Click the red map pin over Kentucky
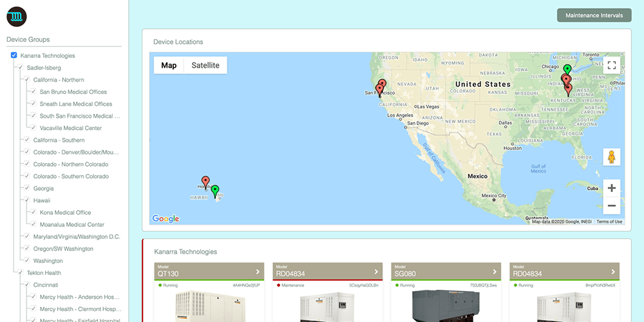The height and width of the screenshot is (322, 644). [569, 90]
